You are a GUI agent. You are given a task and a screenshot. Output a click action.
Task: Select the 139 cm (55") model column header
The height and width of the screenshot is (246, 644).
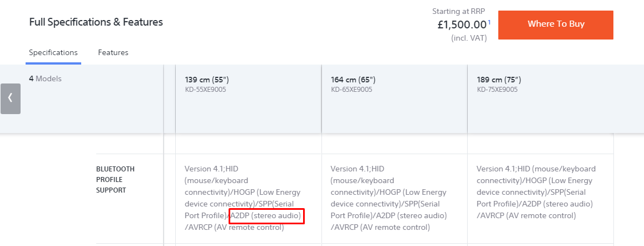(207, 79)
